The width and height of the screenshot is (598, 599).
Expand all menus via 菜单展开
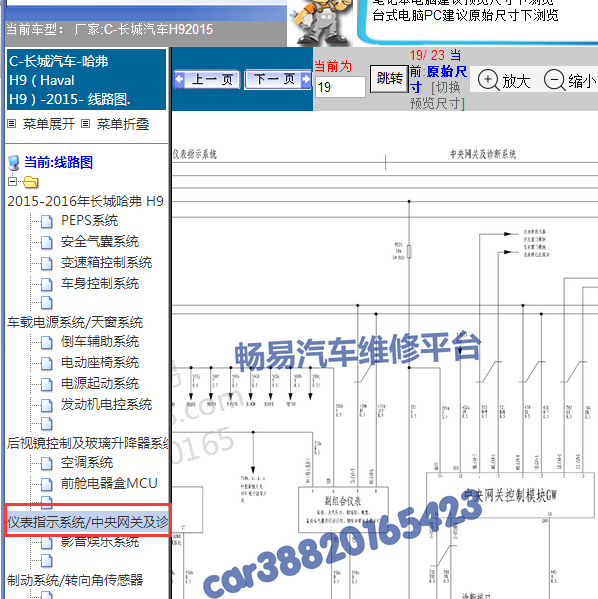[x=49, y=124]
